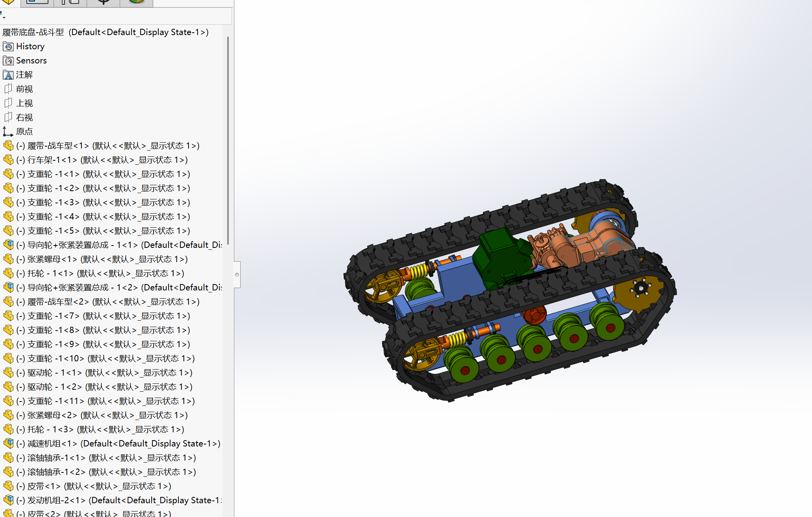Select 托轮 - 1<3> component

pos(100,430)
